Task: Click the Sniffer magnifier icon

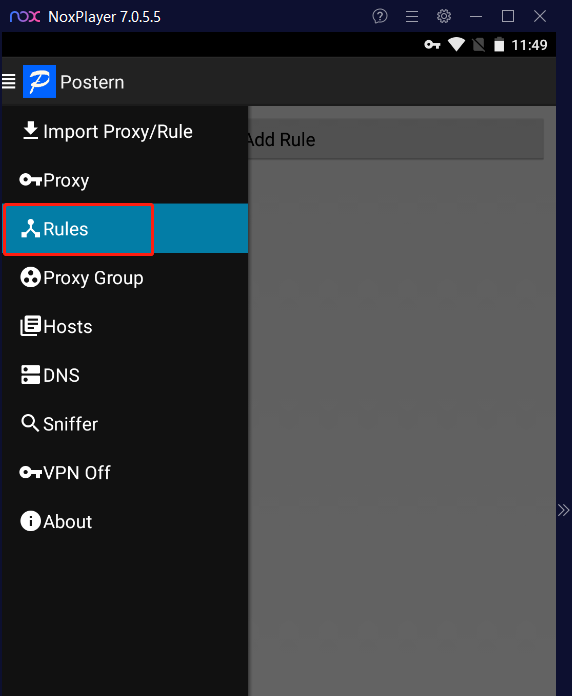Action: click(x=30, y=423)
